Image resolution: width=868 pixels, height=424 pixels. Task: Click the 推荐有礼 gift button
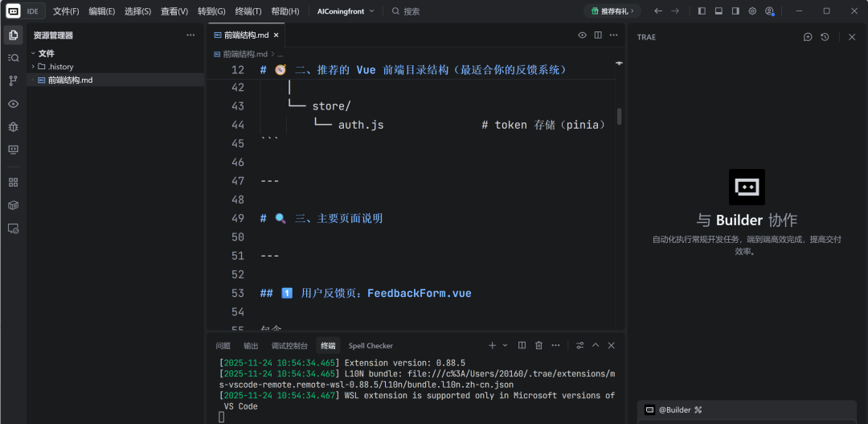(x=612, y=11)
